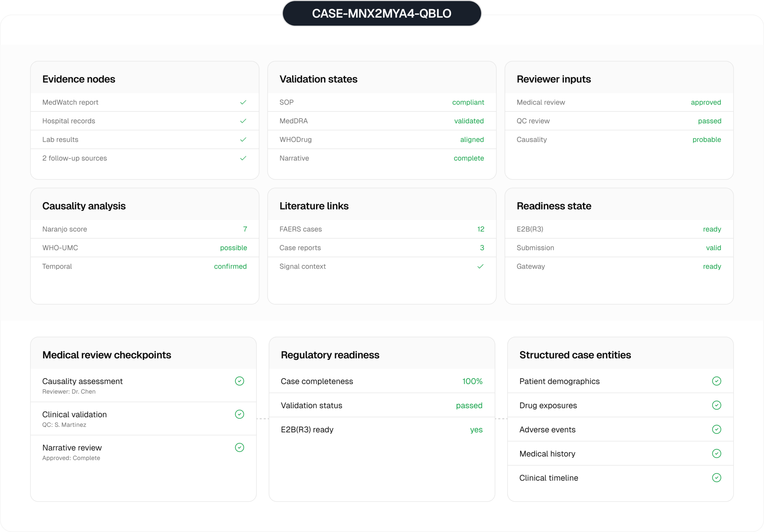Viewport: 764px width, 532px height.
Task: Click the Hospital records checkmark icon
Action: pyautogui.click(x=243, y=121)
